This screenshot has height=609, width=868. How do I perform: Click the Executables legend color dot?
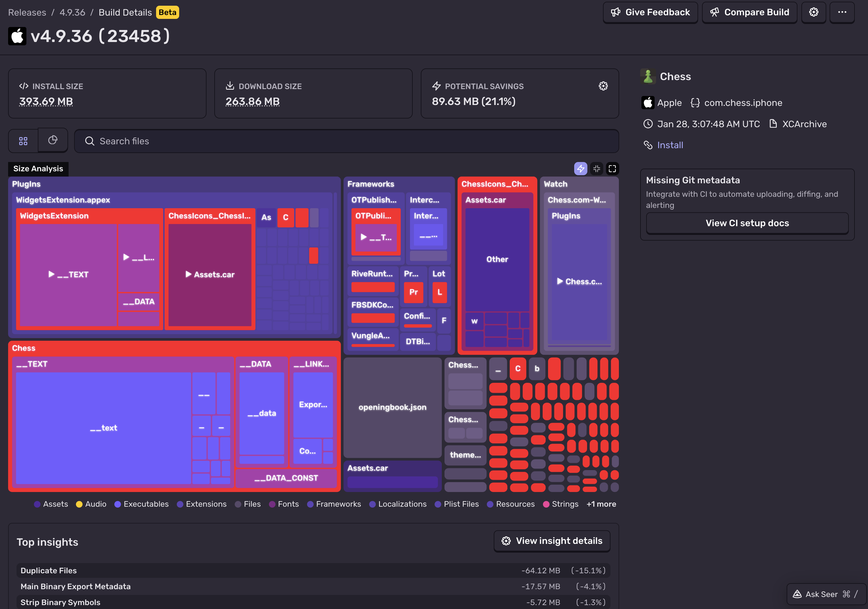click(118, 504)
